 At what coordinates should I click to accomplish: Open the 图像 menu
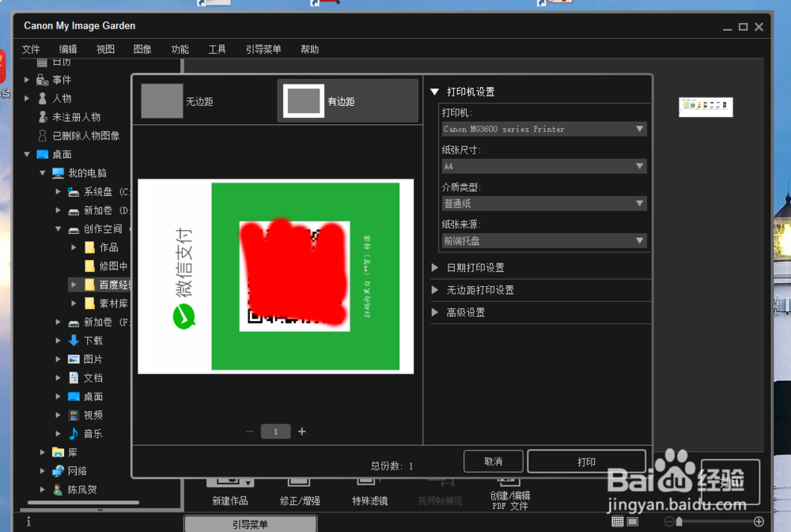tap(142, 50)
